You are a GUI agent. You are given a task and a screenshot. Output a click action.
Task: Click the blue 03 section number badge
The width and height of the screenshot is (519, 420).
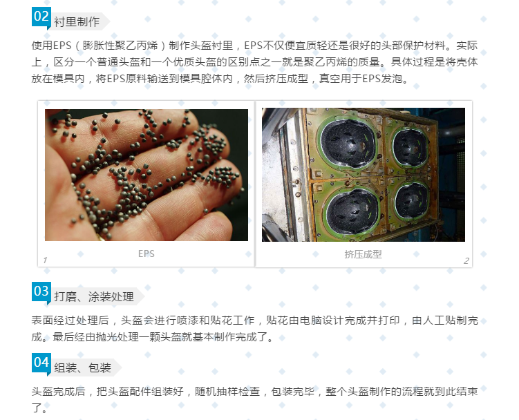click(41, 292)
